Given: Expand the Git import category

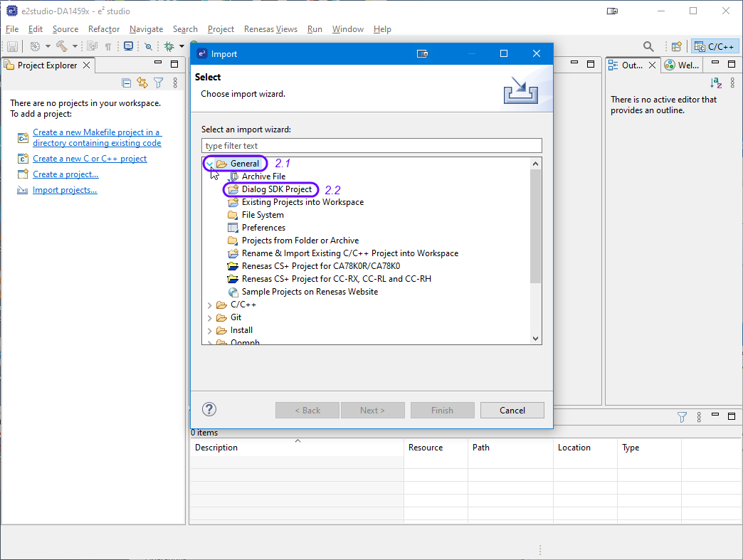Looking at the screenshot, I should [x=210, y=317].
